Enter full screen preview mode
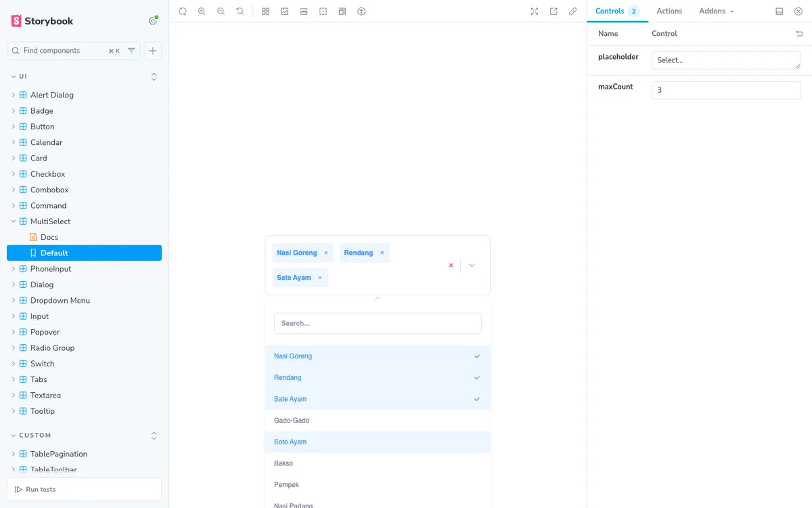The height and width of the screenshot is (508, 812). click(x=535, y=12)
